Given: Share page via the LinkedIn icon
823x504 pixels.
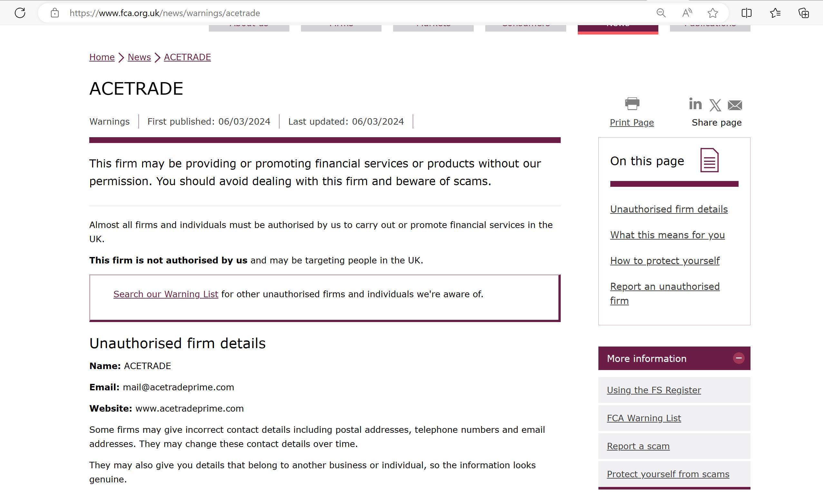Looking at the screenshot, I should click(695, 104).
